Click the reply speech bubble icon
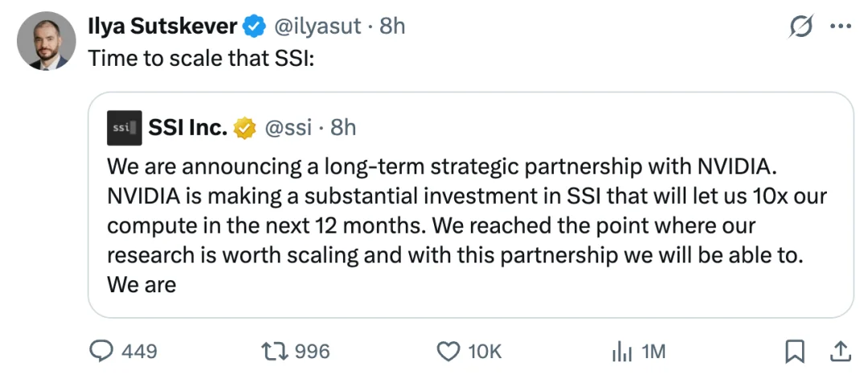868x379 pixels. [101, 351]
